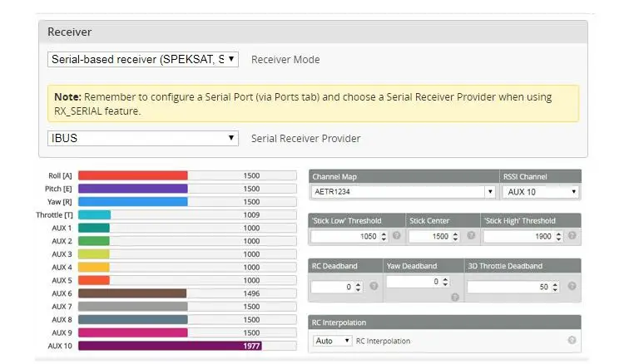Click the red-orange AUX 5 channel bar
The width and height of the screenshot is (624, 364).
[94, 281]
